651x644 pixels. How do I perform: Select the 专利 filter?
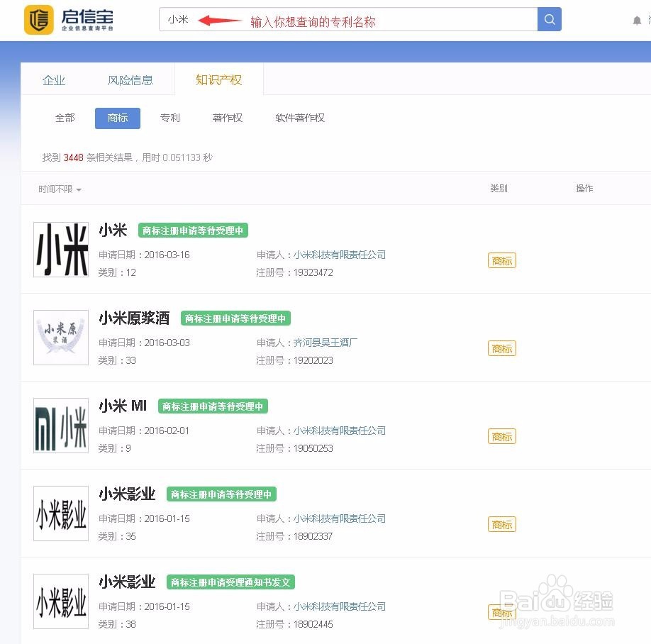169,118
